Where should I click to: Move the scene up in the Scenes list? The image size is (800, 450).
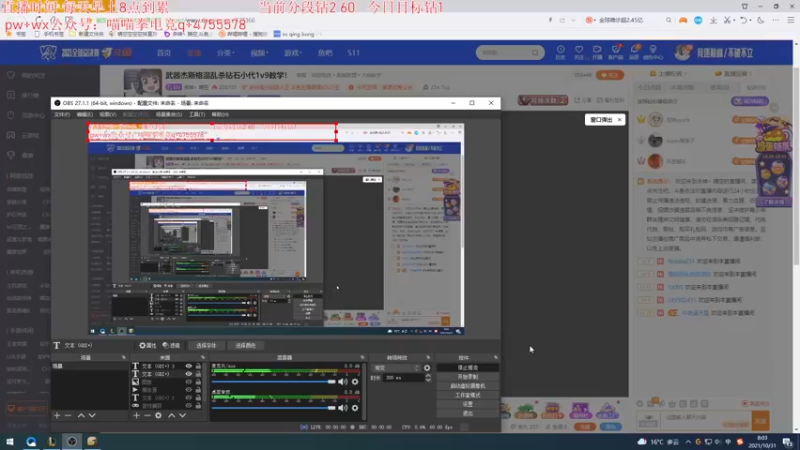[x=81, y=416]
